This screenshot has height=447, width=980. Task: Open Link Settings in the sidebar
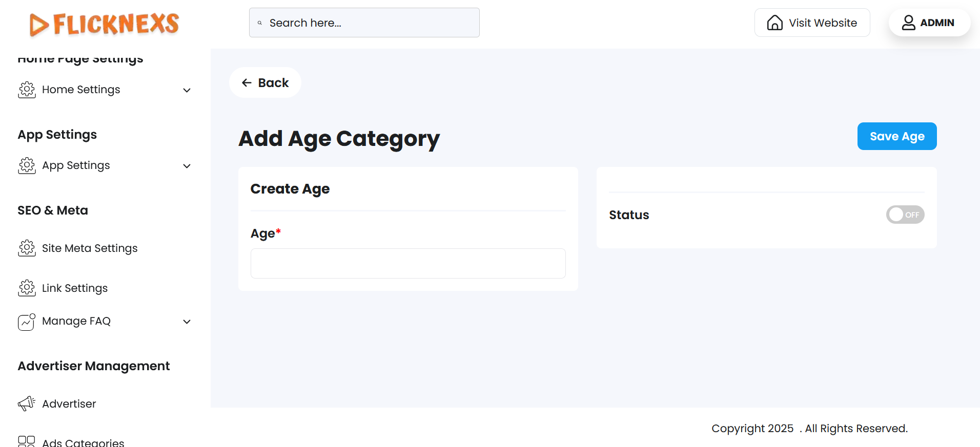pos(75,288)
